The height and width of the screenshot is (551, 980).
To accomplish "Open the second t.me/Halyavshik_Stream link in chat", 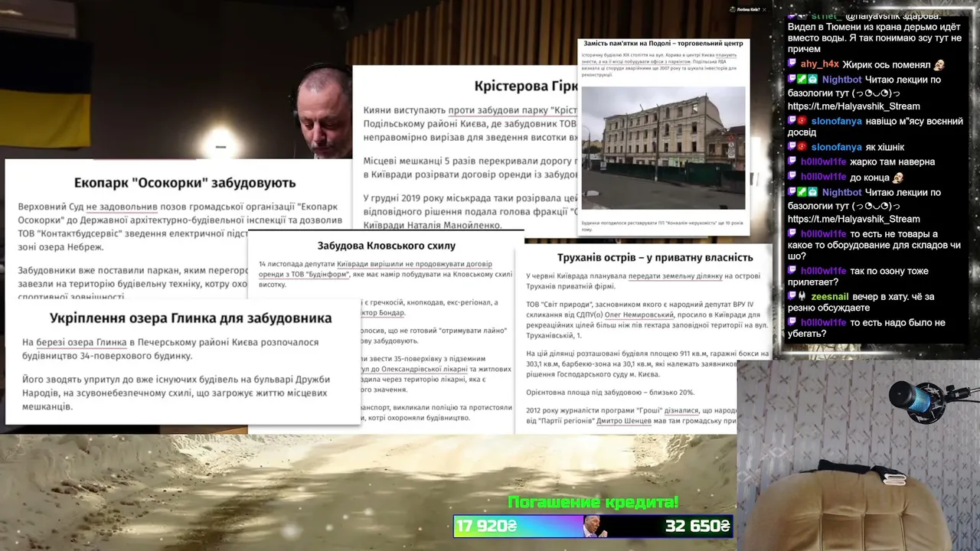I will [854, 219].
